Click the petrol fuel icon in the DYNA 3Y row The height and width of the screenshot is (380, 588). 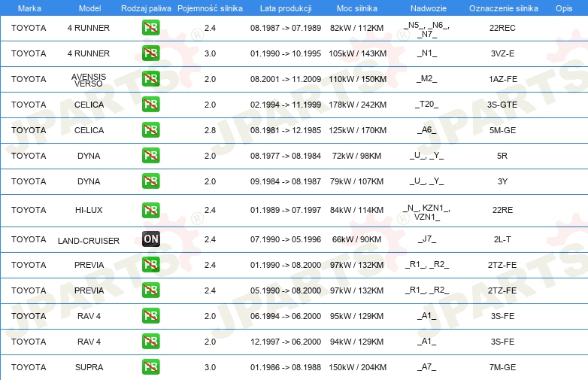[x=150, y=181]
